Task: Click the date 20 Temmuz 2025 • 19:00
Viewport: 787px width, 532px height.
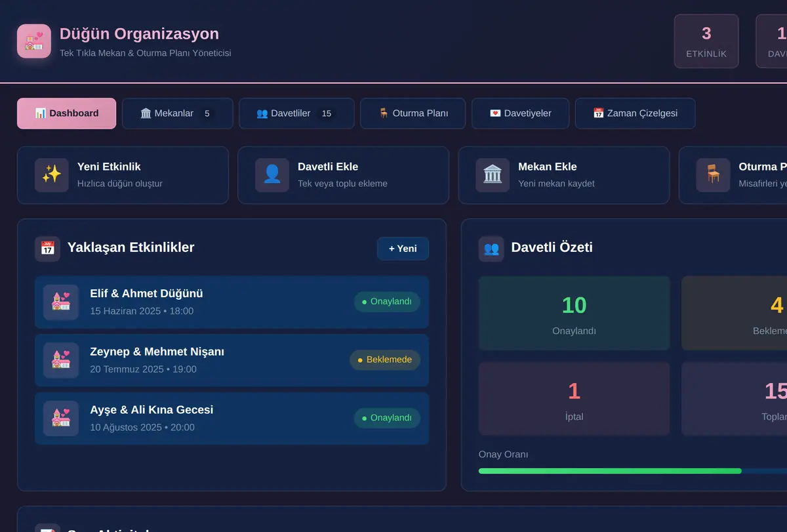Action: coord(144,369)
